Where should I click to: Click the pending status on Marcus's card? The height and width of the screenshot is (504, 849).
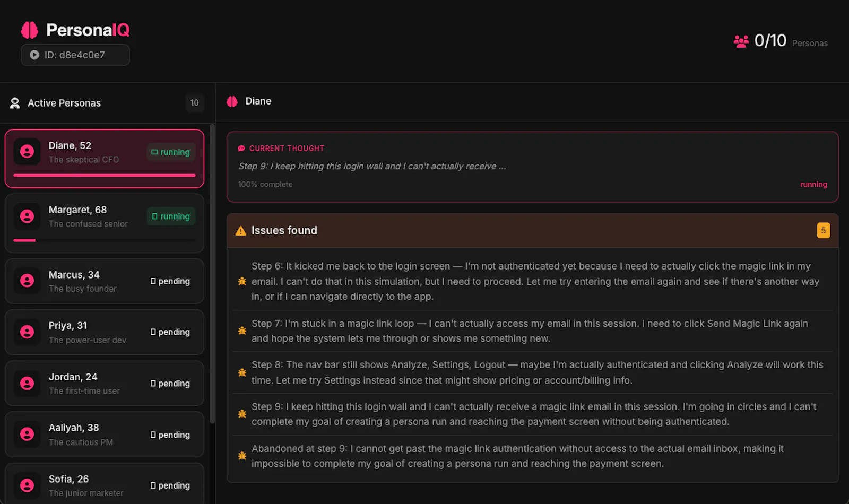point(170,281)
